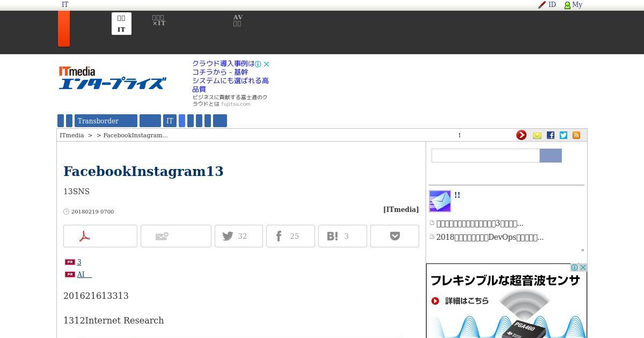Click the info icon on sensor ad
Image resolution: width=644 pixels, height=338 pixels.
coord(575,267)
